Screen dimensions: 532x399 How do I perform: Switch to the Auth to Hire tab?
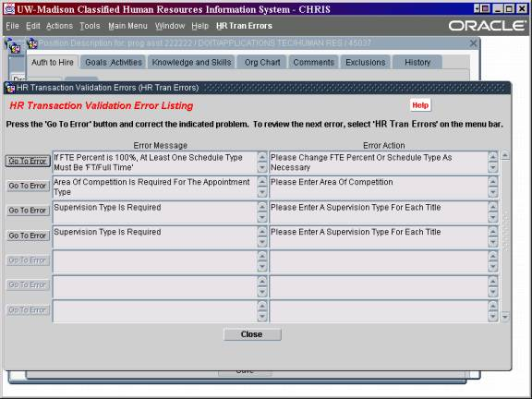53,63
